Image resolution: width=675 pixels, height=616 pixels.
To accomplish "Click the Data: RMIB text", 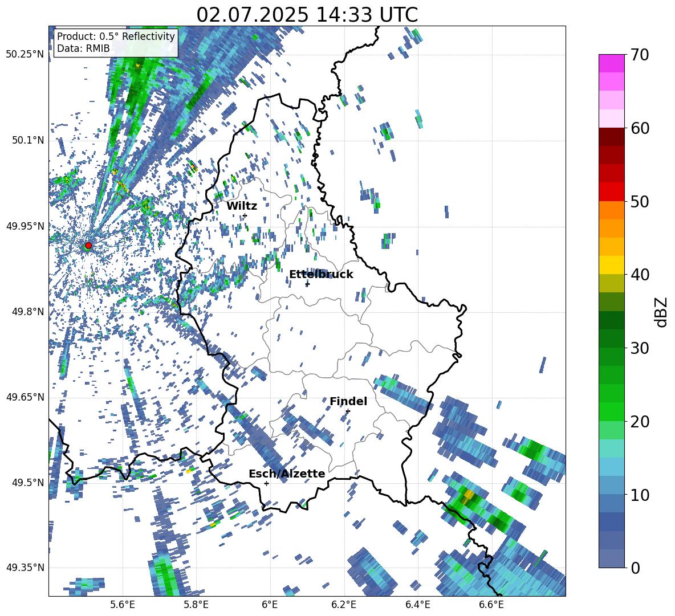I will tap(83, 48).
